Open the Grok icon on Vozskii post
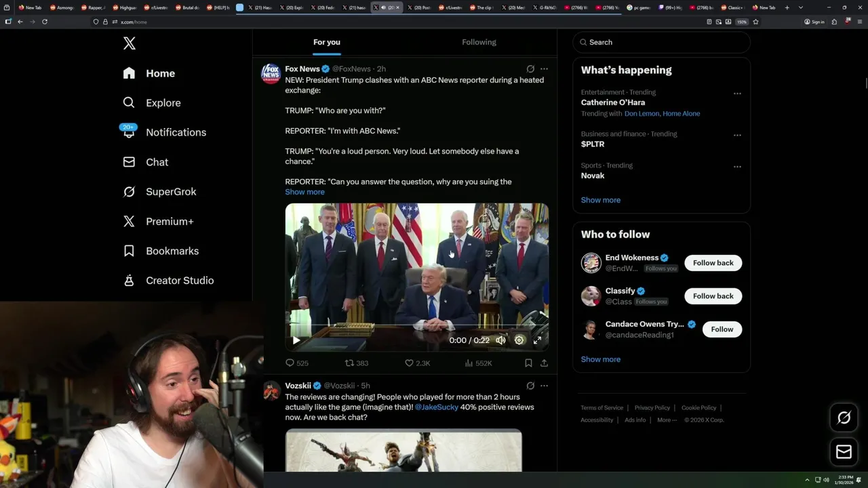This screenshot has height=488, width=868. coord(530,386)
